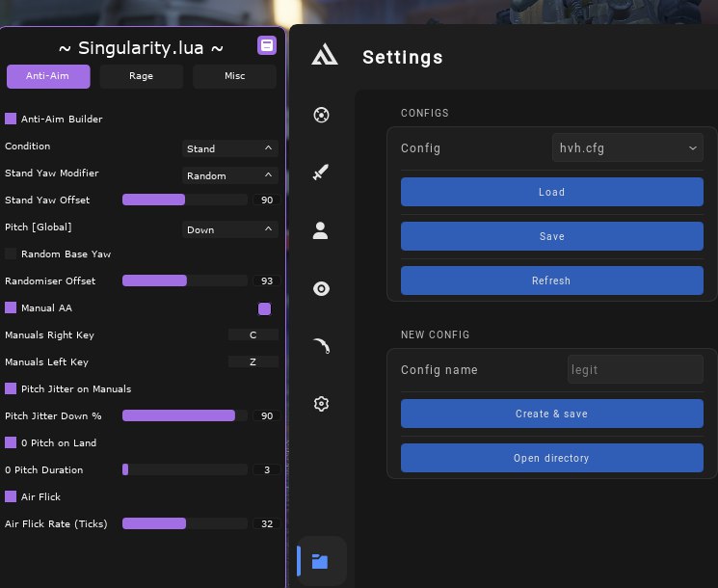The image size is (718, 588).
Task: Switch to the Rage tab
Action: pos(141,76)
